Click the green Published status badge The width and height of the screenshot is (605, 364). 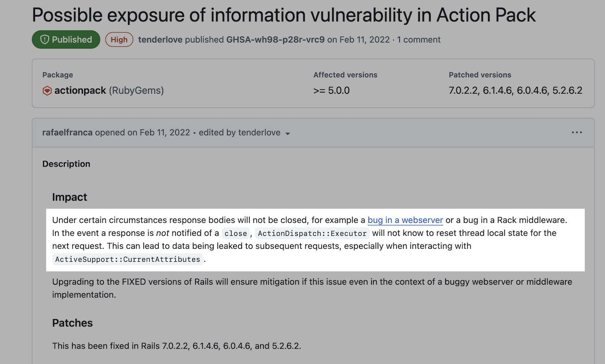pyautogui.click(x=66, y=40)
